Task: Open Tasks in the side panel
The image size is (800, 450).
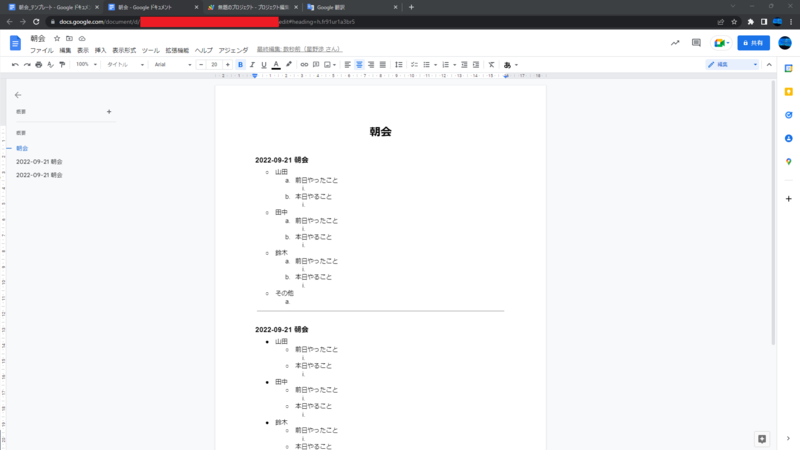Action: [789, 115]
